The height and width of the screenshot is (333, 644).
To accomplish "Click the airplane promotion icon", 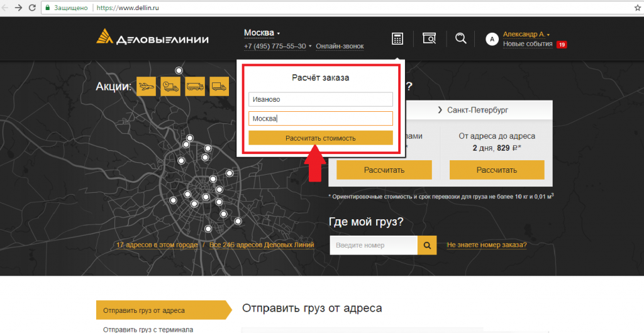I will [x=146, y=86].
